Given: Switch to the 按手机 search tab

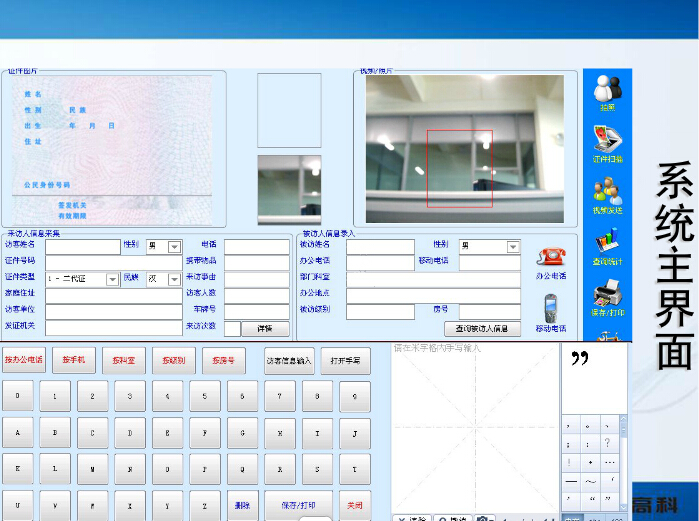Looking at the screenshot, I should [74, 360].
